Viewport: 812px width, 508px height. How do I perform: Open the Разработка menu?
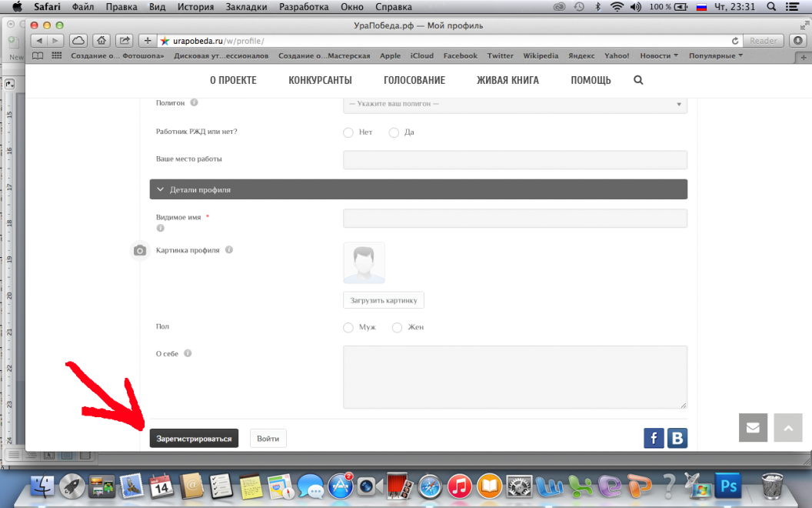[304, 7]
